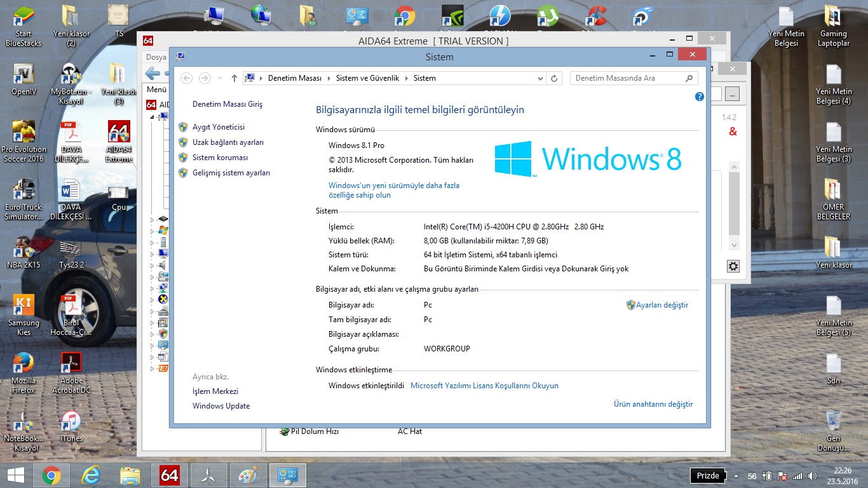Open chevron dropdown after Sistem ve Güvenlik breadcrumb
Screen dimensions: 868x488
pyautogui.click(x=406, y=78)
